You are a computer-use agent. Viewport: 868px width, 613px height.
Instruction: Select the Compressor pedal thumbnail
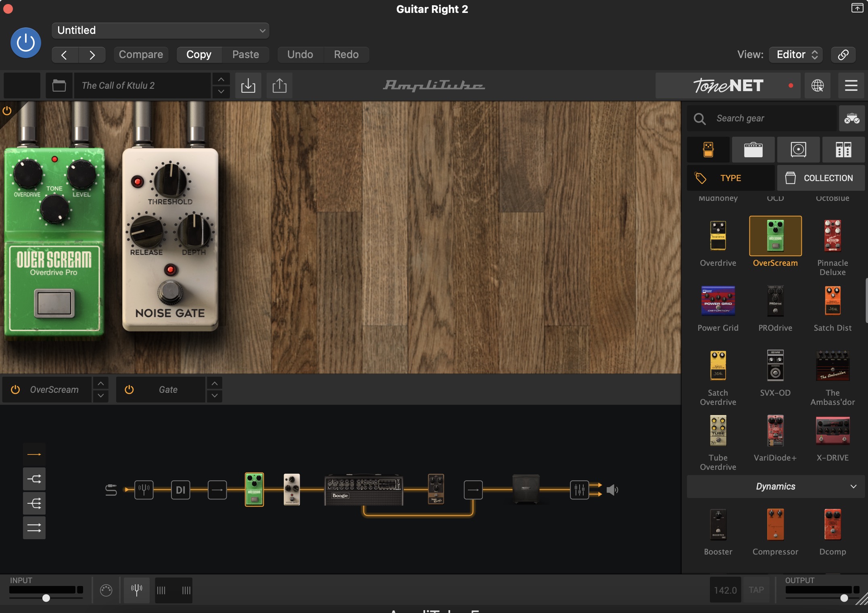(775, 524)
